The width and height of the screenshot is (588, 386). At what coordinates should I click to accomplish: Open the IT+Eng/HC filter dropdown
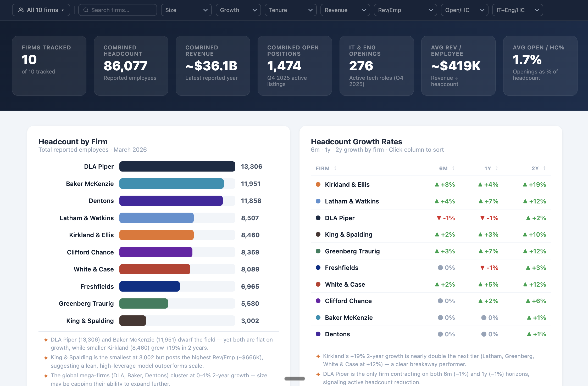[x=517, y=10]
